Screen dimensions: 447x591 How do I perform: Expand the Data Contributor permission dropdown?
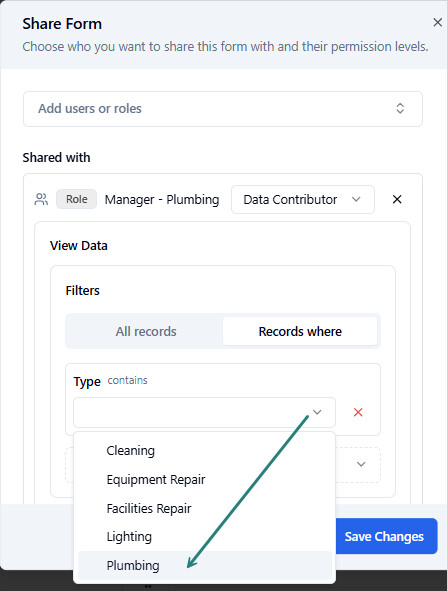[303, 199]
